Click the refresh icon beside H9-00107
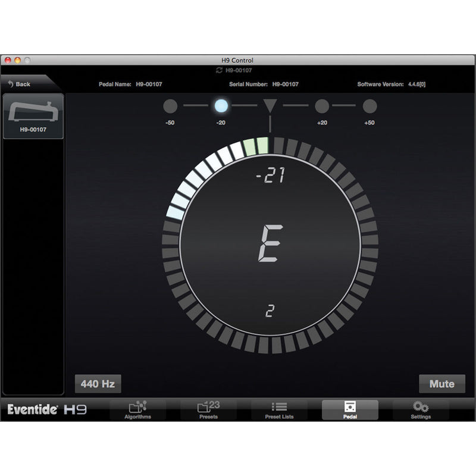 click(218, 68)
